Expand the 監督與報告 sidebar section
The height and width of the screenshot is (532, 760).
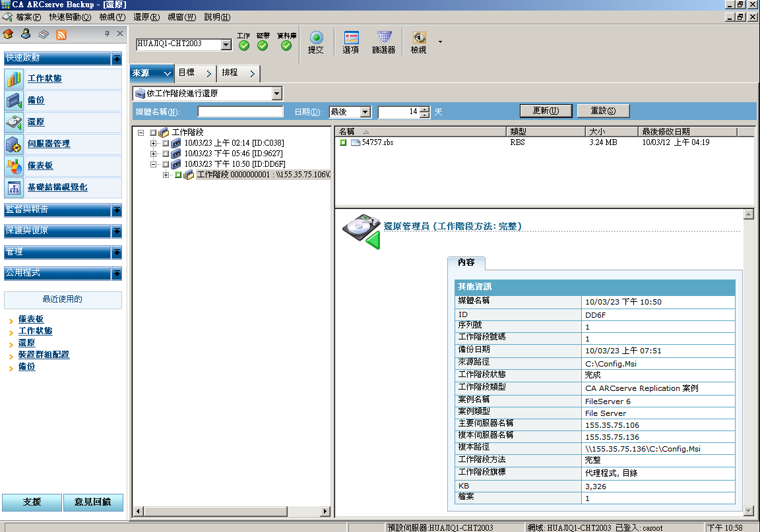coord(116,210)
